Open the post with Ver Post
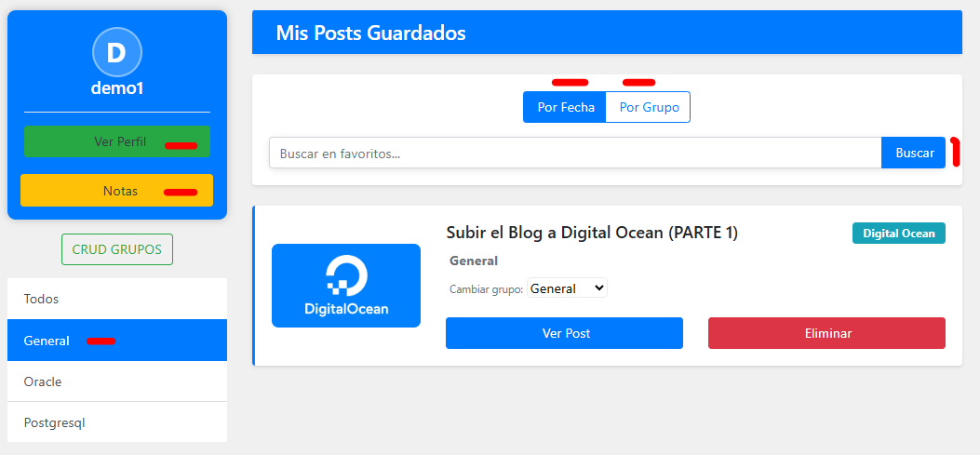 click(x=564, y=333)
